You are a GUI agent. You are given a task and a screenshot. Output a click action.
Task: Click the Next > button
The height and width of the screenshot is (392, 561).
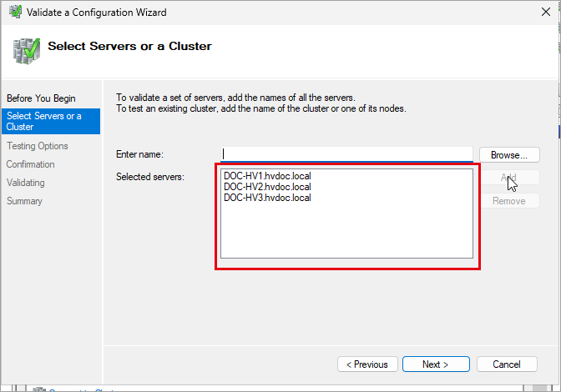(x=436, y=364)
